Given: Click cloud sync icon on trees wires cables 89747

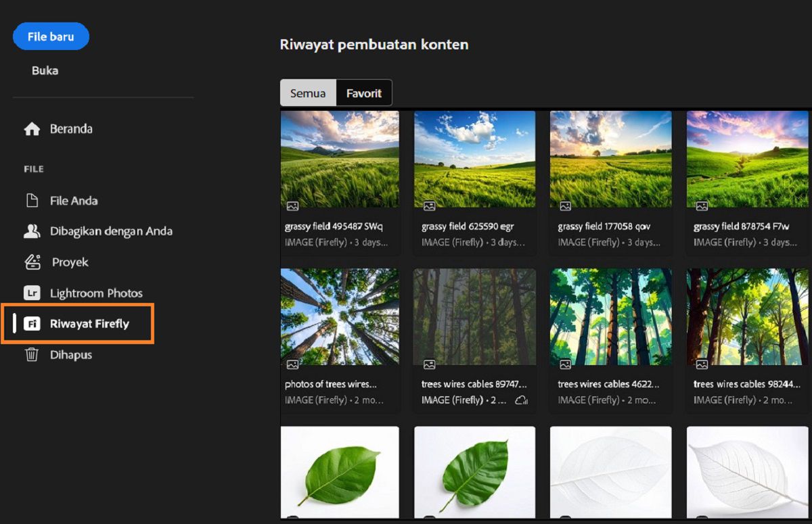Looking at the screenshot, I should pos(521,400).
